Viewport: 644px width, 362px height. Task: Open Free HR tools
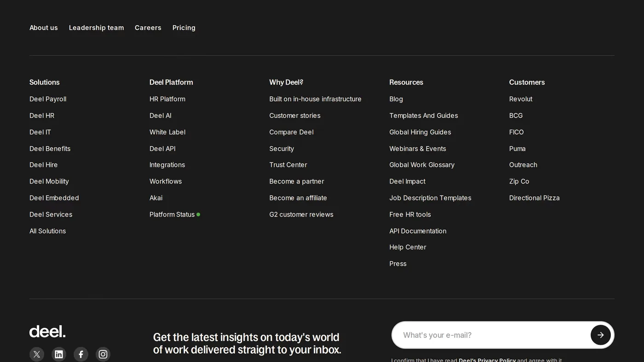[410, 214]
